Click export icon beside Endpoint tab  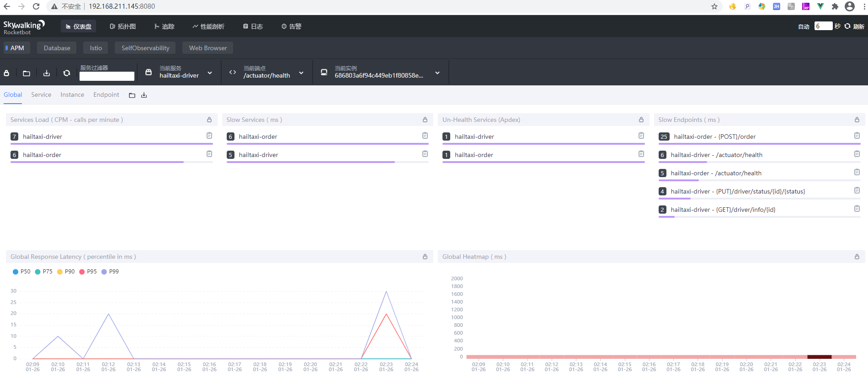click(144, 95)
